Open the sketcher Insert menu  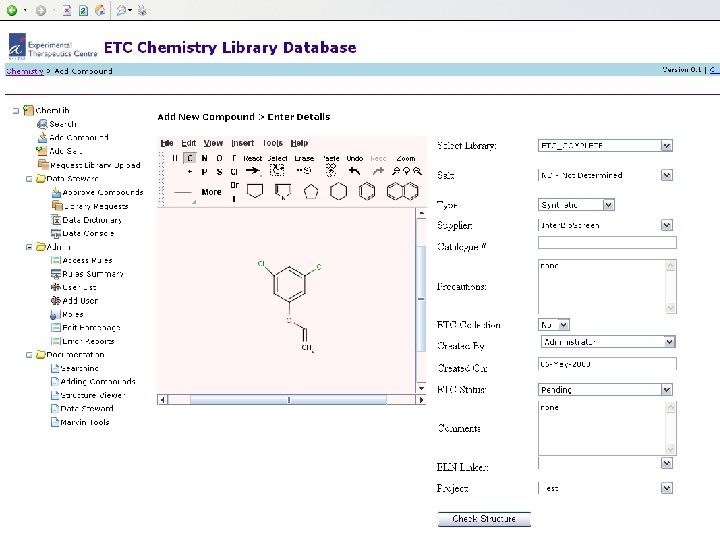point(242,143)
